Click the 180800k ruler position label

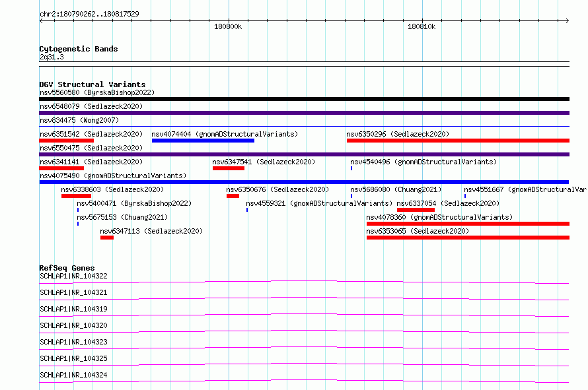228,26
